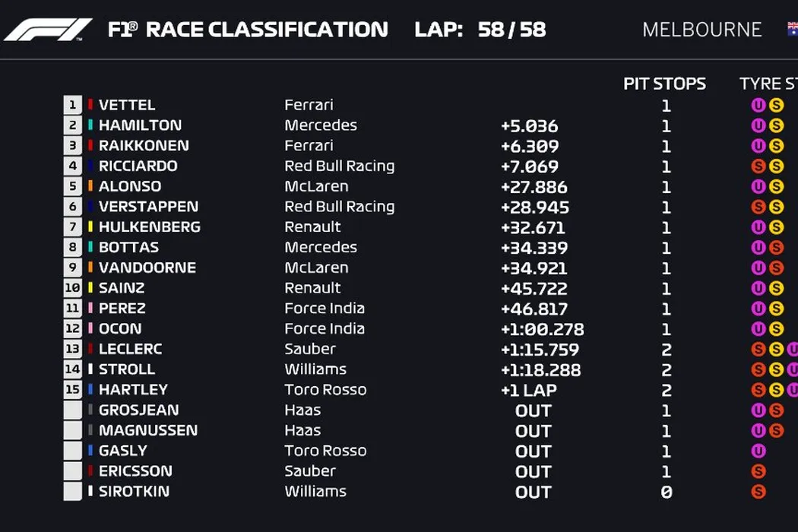This screenshot has height=532, width=798.
Task: Click Gasly's purple ultrasoft tyre icon
Action: click(758, 451)
